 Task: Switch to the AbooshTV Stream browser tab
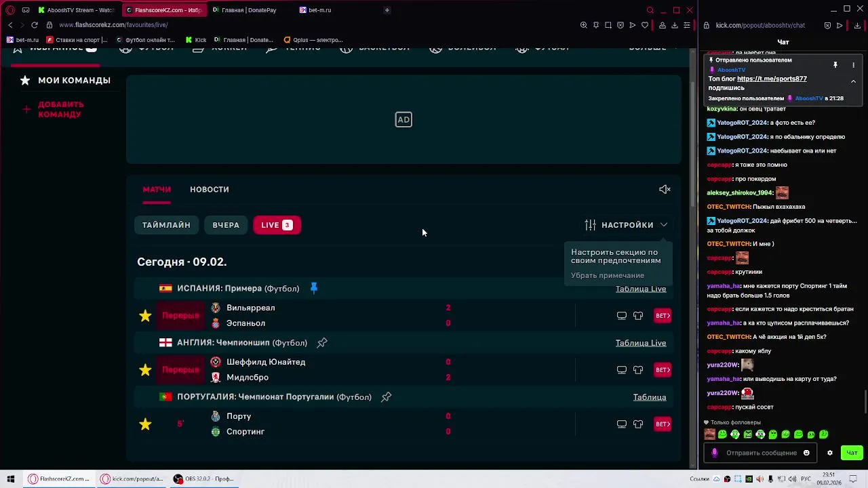coord(77,10)
